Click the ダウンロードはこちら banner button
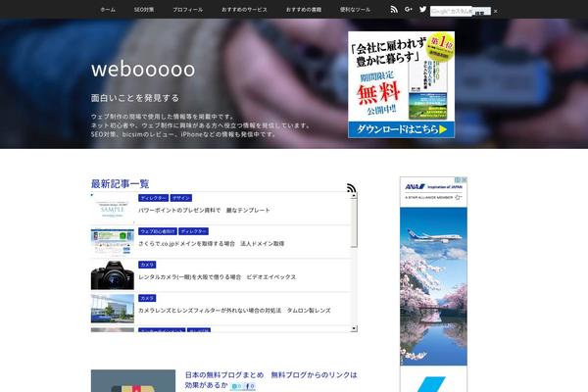588x392 pixels. [401, 129]
